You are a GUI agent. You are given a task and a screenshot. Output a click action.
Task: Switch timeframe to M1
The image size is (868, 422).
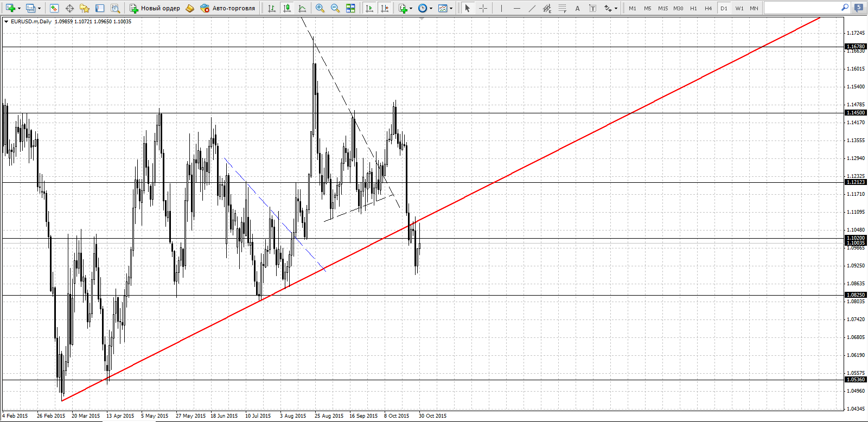point(633,8)
